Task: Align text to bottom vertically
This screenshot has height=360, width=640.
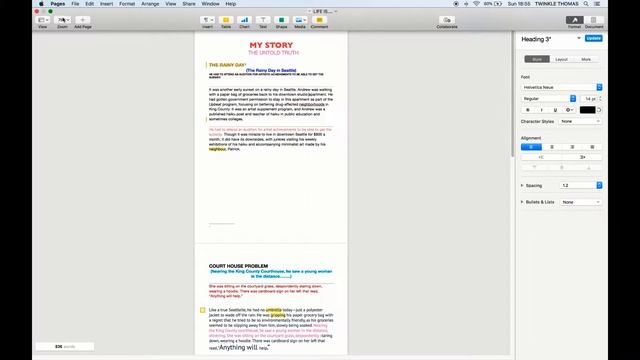Action: point(588,167)
